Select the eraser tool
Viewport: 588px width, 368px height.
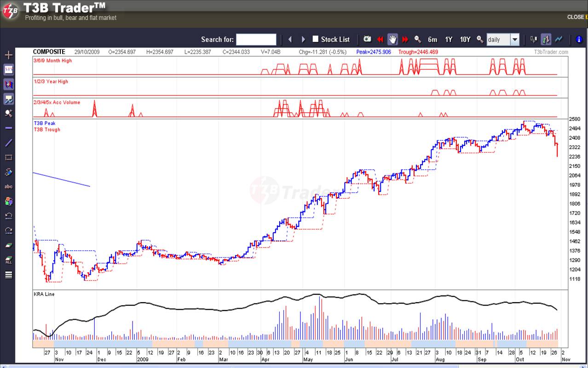tap(8, 246)
